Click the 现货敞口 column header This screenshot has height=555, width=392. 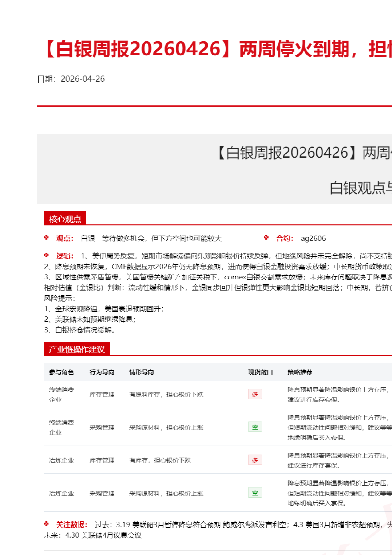coord(260,372)
